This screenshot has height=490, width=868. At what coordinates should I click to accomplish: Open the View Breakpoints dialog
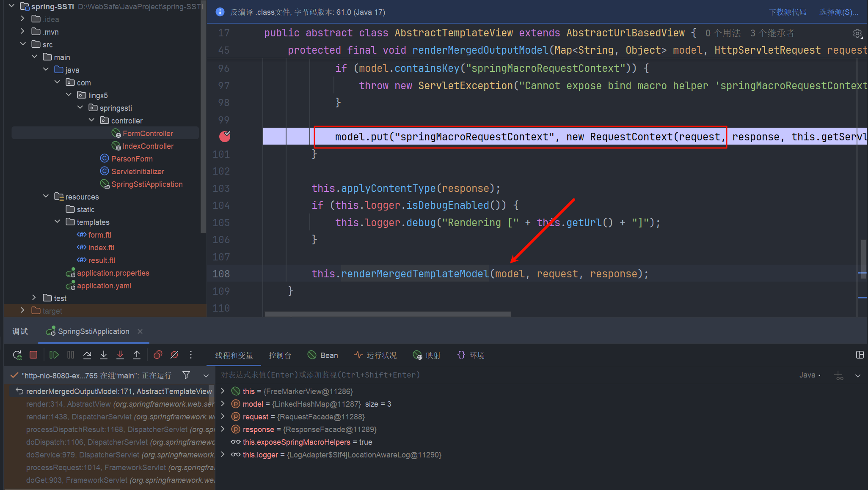click(158, 355)
